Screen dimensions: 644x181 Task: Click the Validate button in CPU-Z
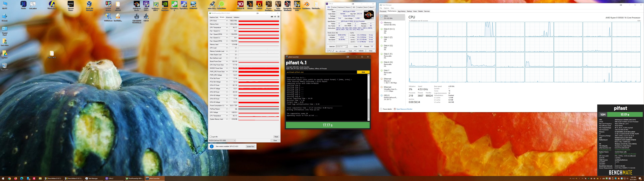pyautogui.click(x=361, y=51)
